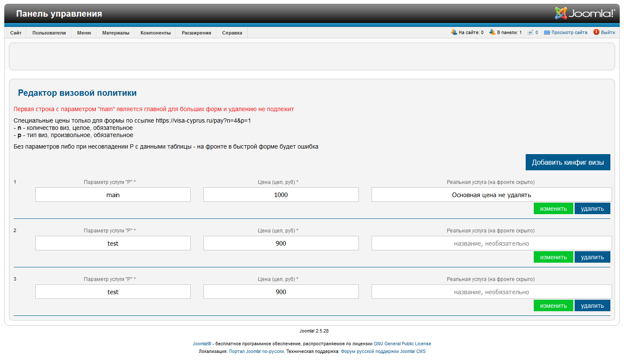Focus row 2 'test' parameter field
This screenshot has width=624, height=364.
(113, 243)
